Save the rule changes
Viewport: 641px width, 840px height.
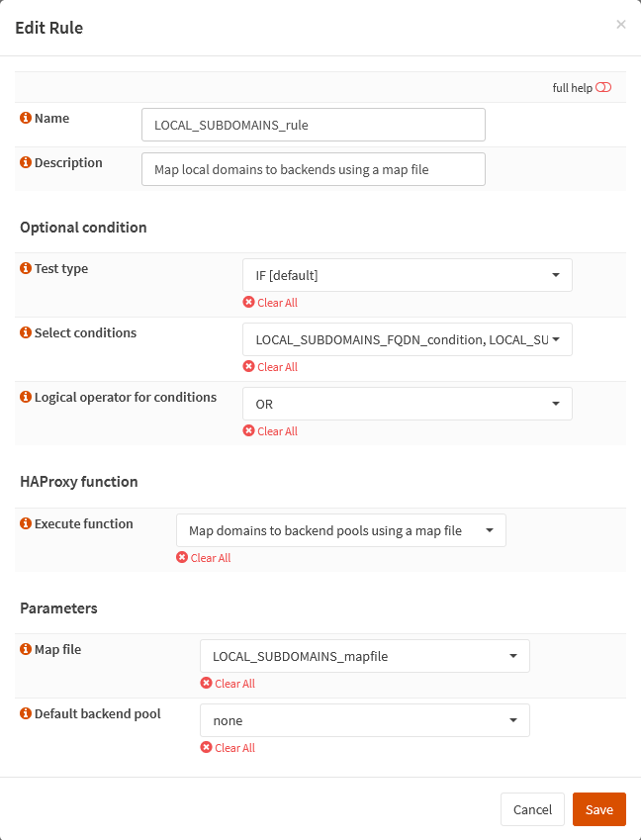click(x=598, y=809)
